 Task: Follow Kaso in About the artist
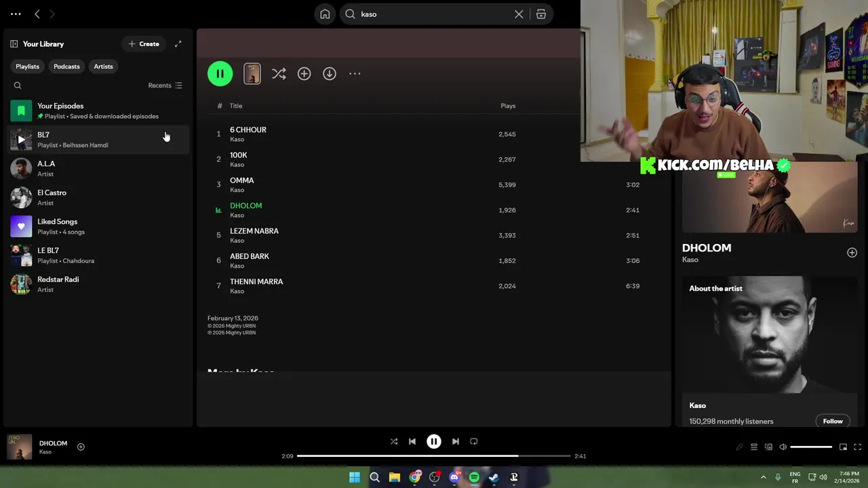click(x=833, y=421)
